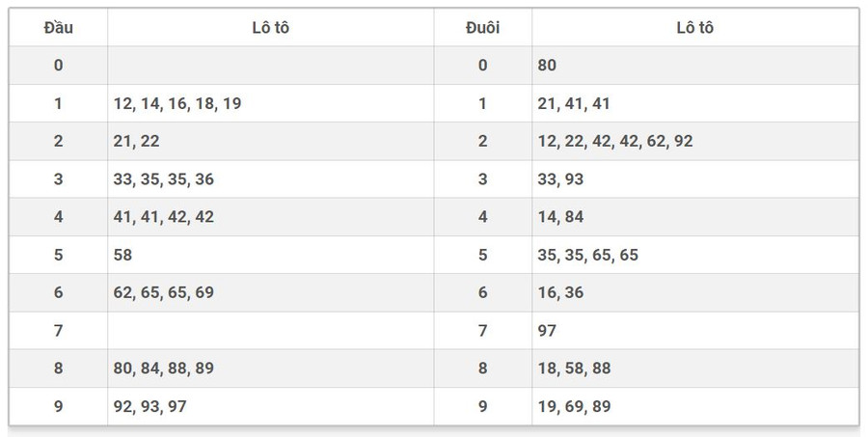Click the cell with 62, 65, 65, 69
This screenshot has height=437, width=868.
click(163, 292)
